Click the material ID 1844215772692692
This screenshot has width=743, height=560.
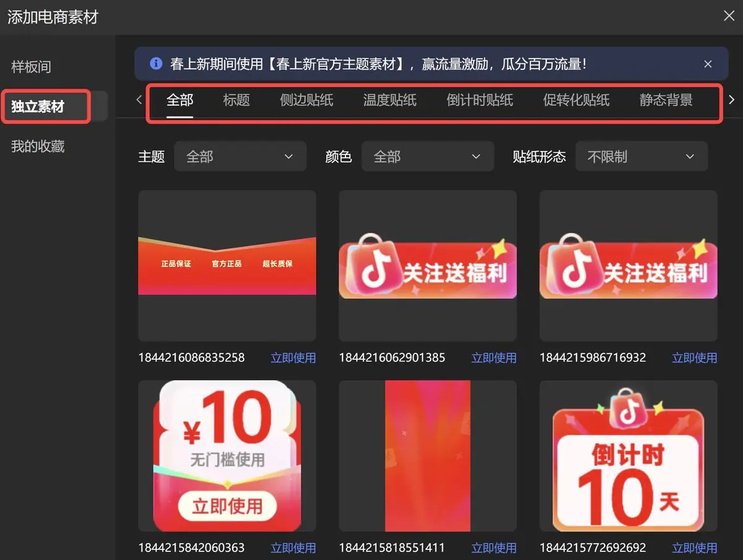point(593,548)
